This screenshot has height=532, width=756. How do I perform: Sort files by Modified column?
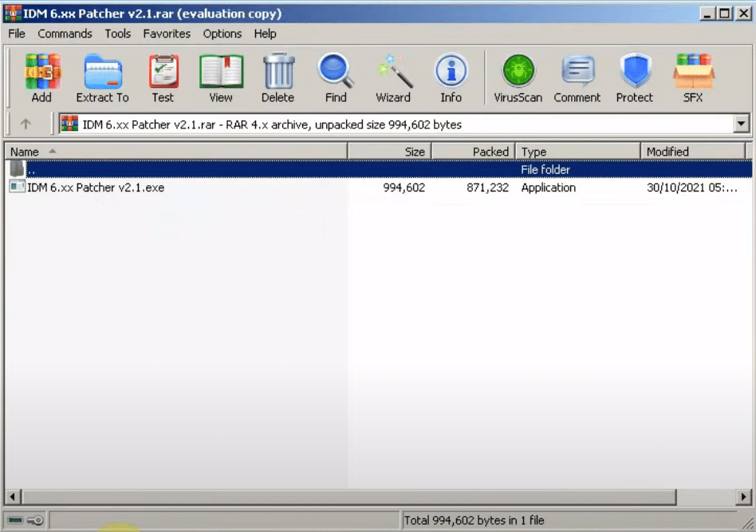pos(692,152)
